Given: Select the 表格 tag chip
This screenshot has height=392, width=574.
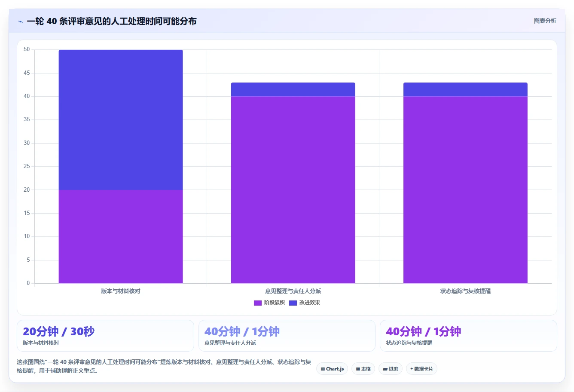Looking at the screenshot, I should click(x=363, y=369).
